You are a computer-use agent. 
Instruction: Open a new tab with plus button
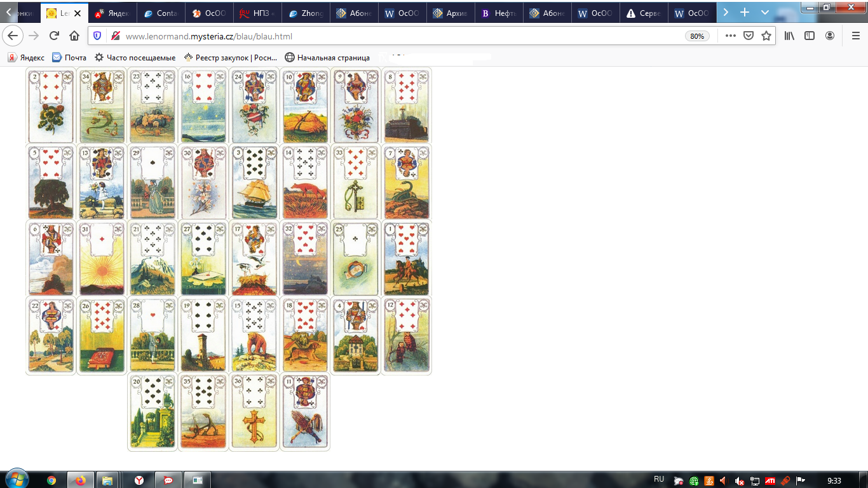coord(745,12)
